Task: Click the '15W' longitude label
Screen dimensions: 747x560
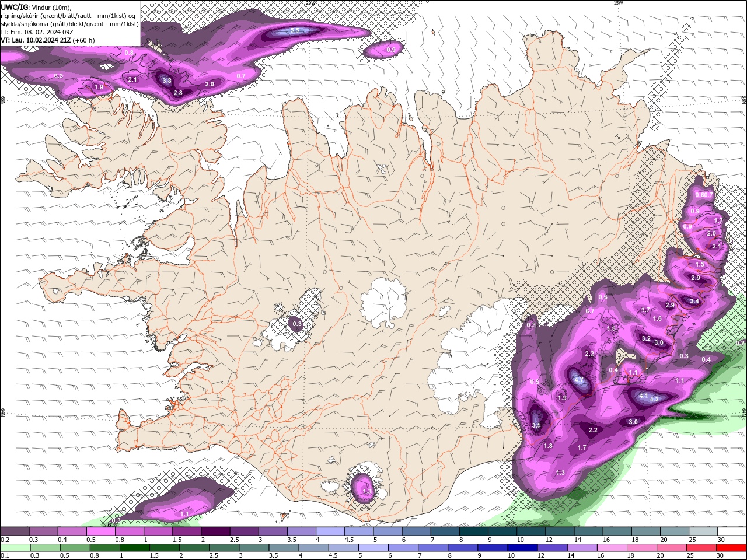Action: pyautogui.click(x=618, y=3)
